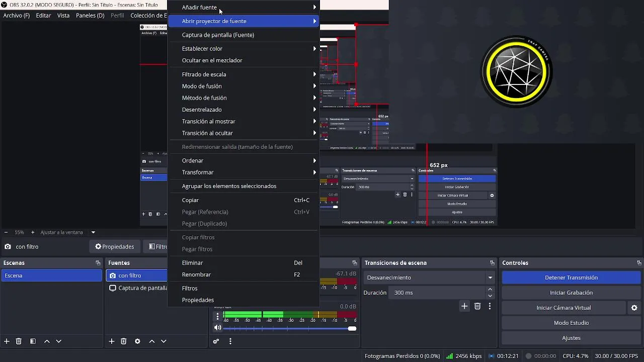Screen dimensions: 644x362
Task: Open Mic/Aux channel three-dot options
Action: click(x=217, y=316)
